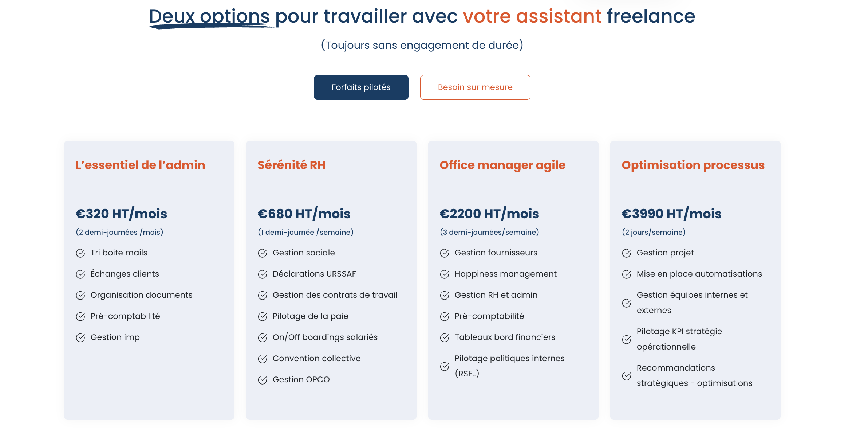The image size is (868, 441).
Task: Click check icon next to Échanges clients
Action: 80,274
